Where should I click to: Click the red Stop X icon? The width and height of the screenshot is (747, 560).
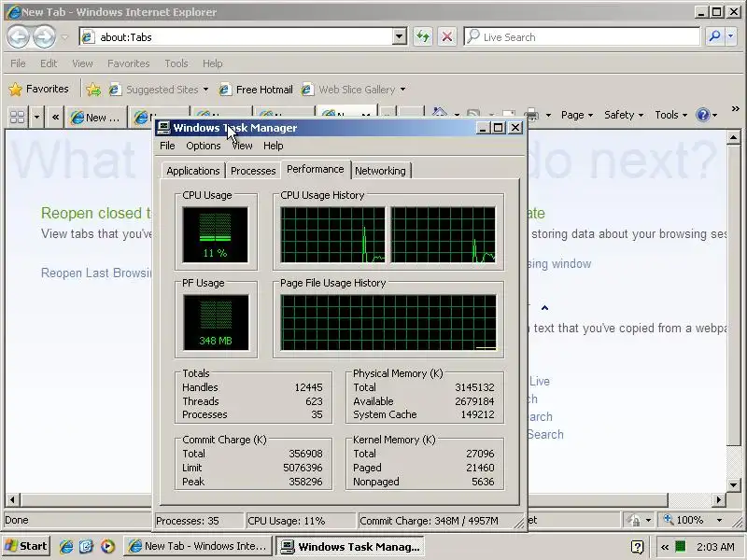(x=447, y=36)
